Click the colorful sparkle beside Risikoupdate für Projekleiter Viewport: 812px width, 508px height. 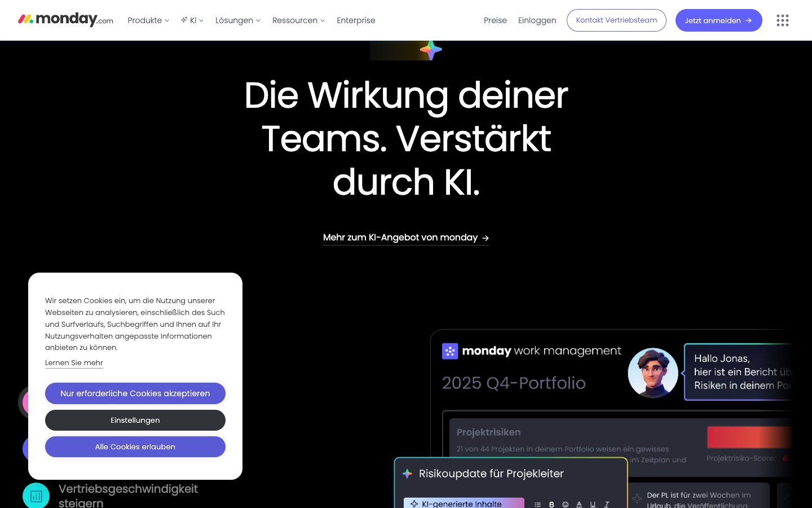click(407, 474)
